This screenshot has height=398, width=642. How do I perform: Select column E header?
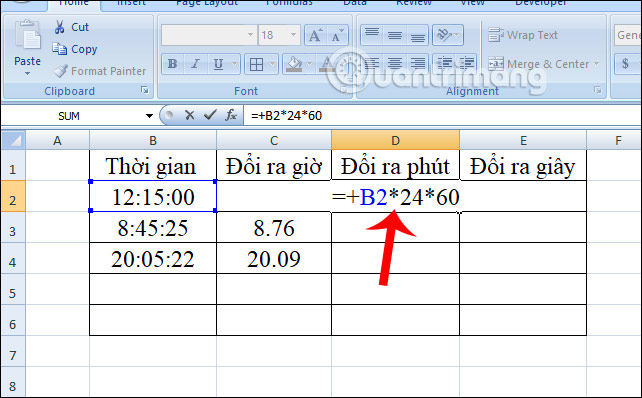(x=523, y=140)
